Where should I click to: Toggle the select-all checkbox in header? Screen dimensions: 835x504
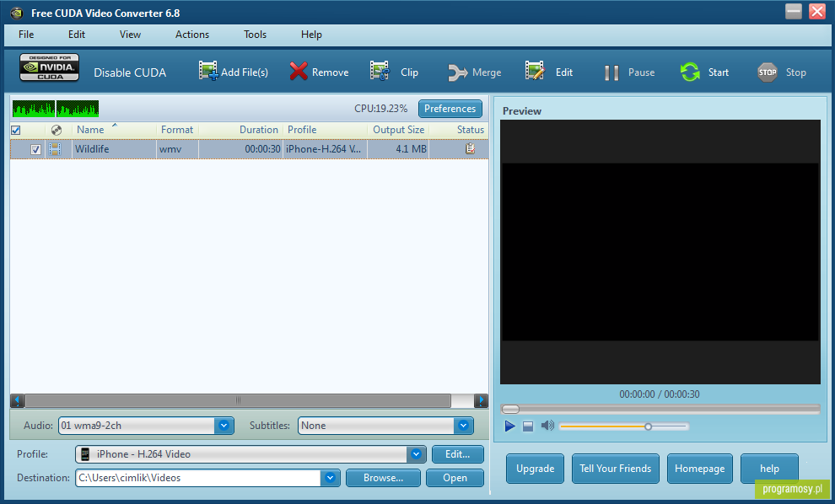[x=16, y=130]
